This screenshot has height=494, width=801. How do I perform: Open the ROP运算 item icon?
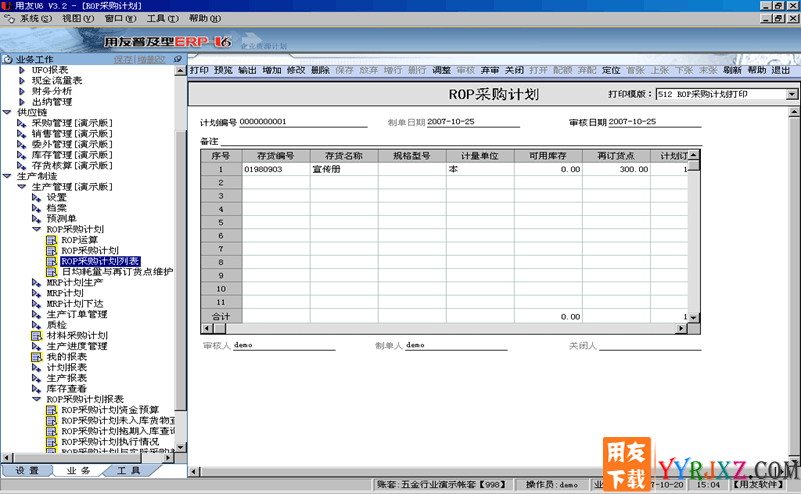51,240
